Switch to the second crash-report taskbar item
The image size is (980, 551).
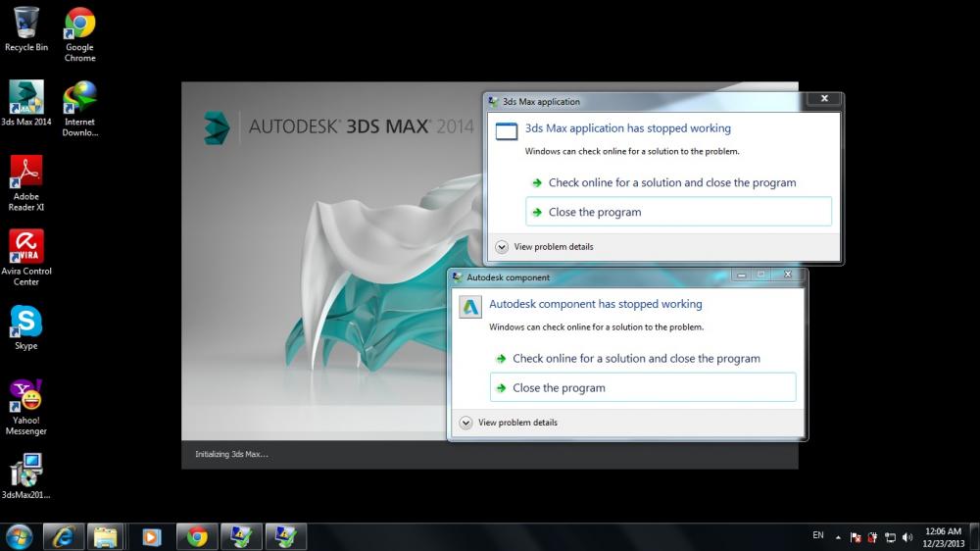285,536
